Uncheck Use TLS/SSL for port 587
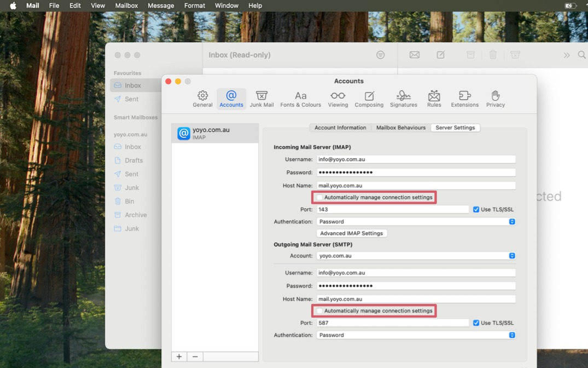 pos(476,323)
